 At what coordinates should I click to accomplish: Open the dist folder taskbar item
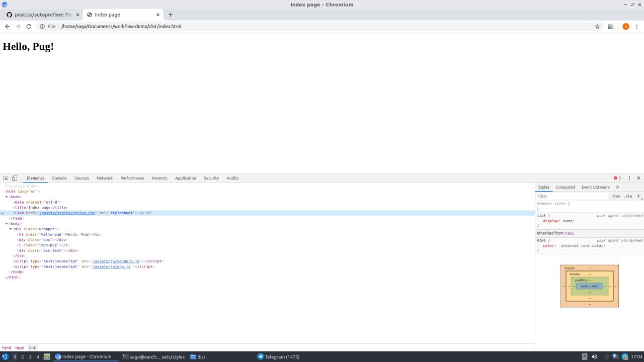pyautogui.click(x=198, y=356)
